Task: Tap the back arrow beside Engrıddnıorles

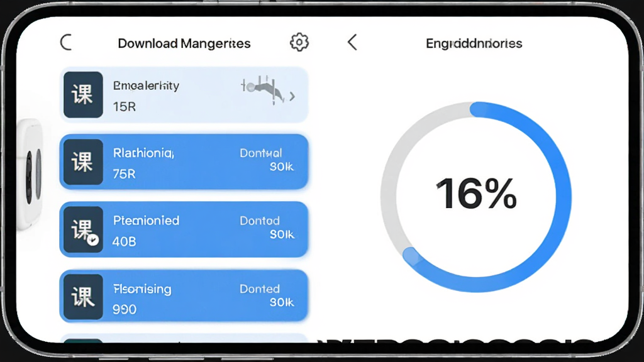Action: [352, 42]
